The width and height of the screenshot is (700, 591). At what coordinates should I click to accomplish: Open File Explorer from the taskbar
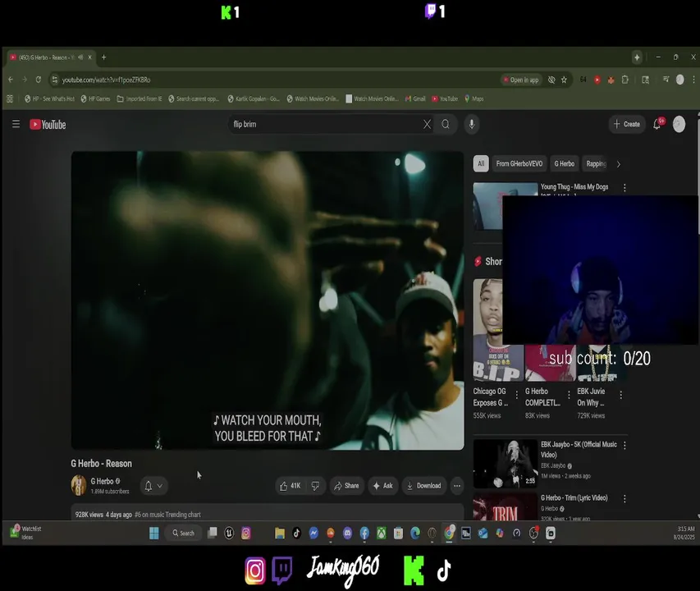point(280,533)
